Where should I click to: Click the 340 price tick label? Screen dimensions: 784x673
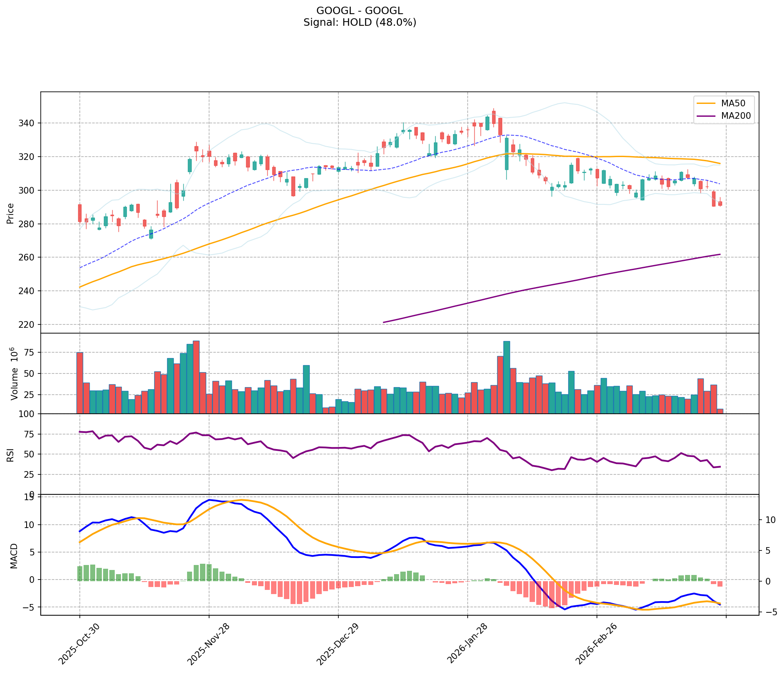28,123
